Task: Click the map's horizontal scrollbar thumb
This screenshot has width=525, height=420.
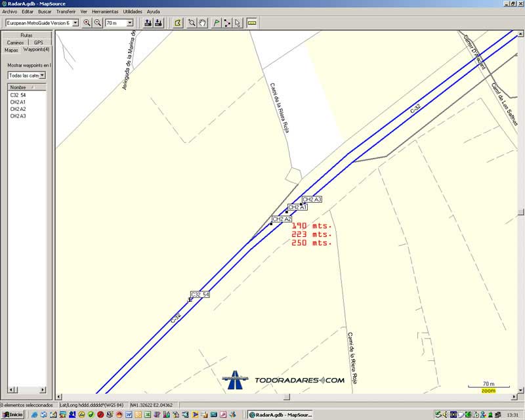Action: coord(285,397)
